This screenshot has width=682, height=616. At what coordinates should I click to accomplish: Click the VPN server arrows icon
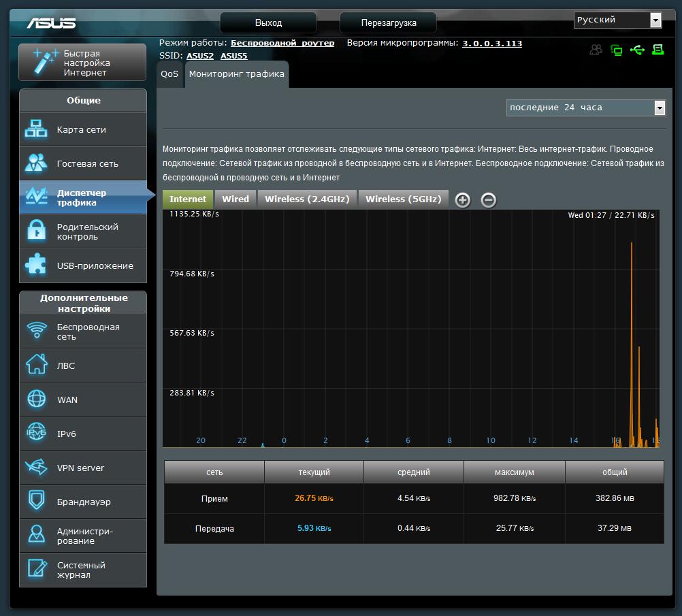[x=36, y=467]
